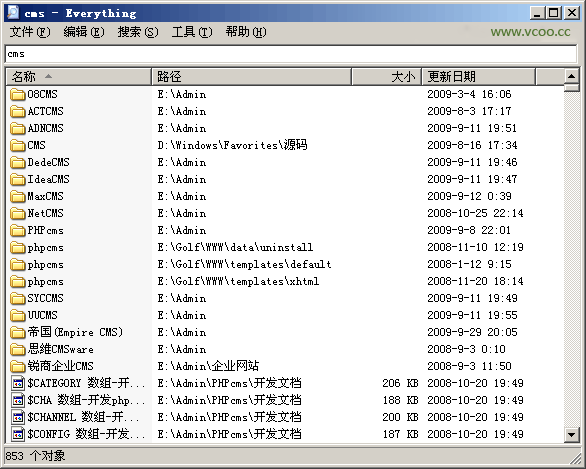Sort results by 更新日期 column header
Viewport: 586px width, 469px height.
tap(479, 77)
